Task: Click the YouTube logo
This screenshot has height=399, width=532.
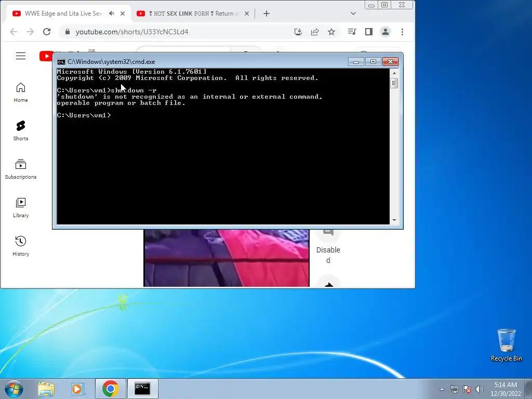Action: pos(46,56)
